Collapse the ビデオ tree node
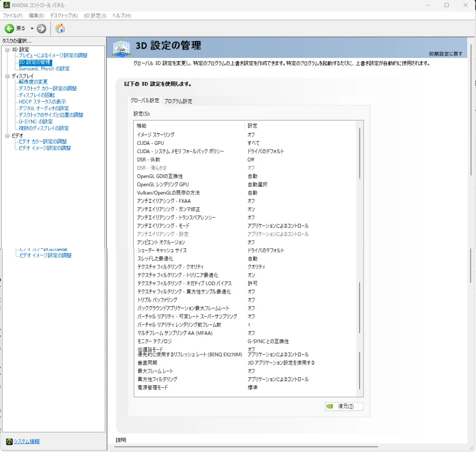The height and width of the screenshot is (452, 476). pos(7,135)
